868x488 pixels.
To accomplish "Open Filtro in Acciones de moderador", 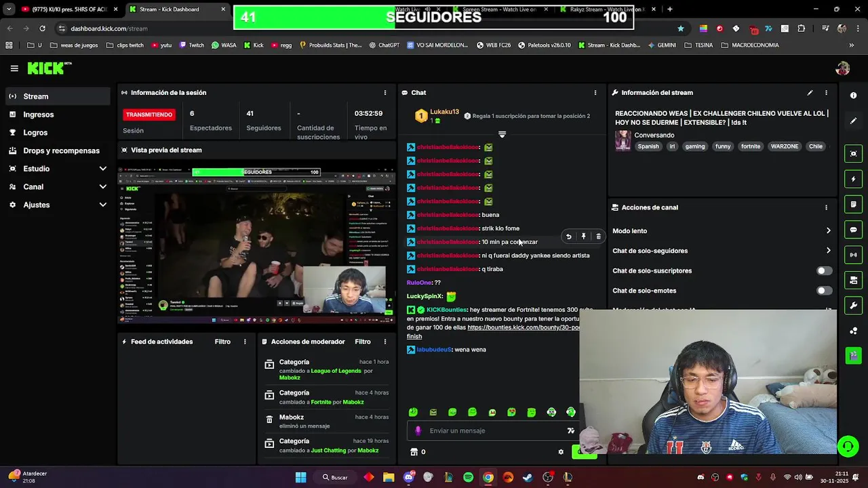I will (363, 342).
